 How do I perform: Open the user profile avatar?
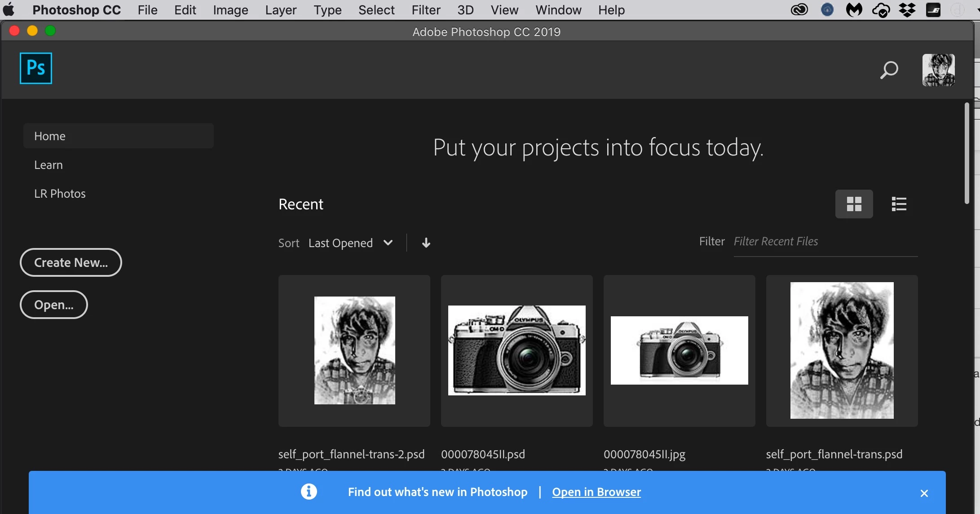click(x=938, y=70)
